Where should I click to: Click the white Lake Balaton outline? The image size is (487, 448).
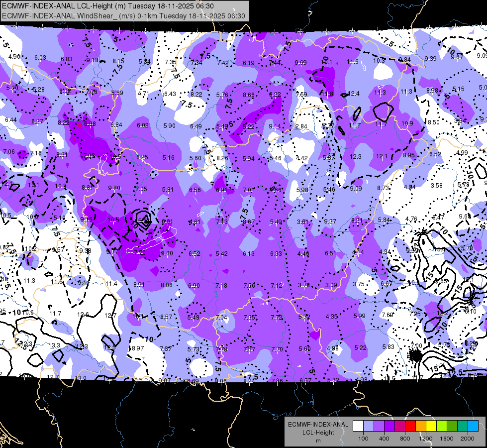coord(152,240)
